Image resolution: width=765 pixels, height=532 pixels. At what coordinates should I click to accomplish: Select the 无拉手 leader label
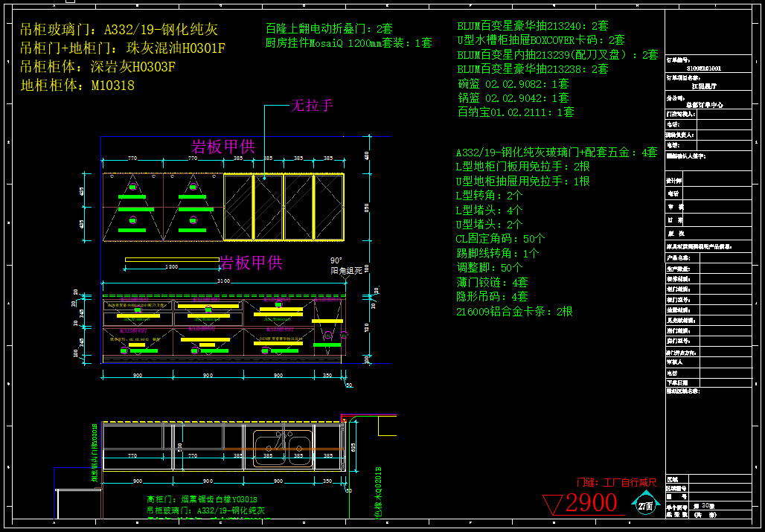pos(311,106)
